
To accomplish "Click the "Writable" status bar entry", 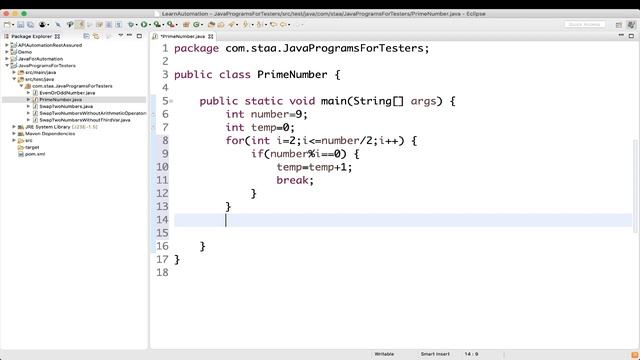I will (384, 354).
